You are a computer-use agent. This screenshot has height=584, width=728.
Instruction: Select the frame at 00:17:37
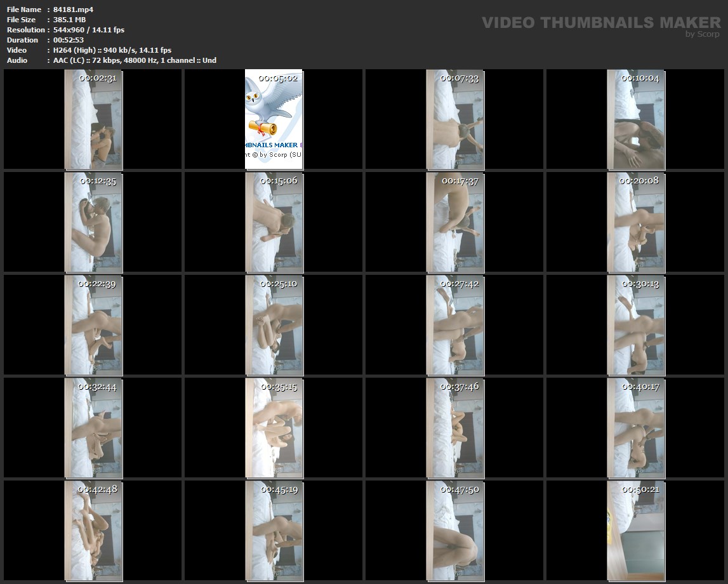[x=454, y=222]
